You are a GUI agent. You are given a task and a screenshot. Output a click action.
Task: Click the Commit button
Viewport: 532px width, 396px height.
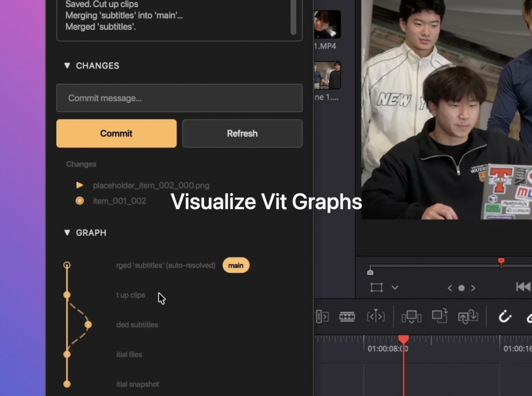point(116,134)
